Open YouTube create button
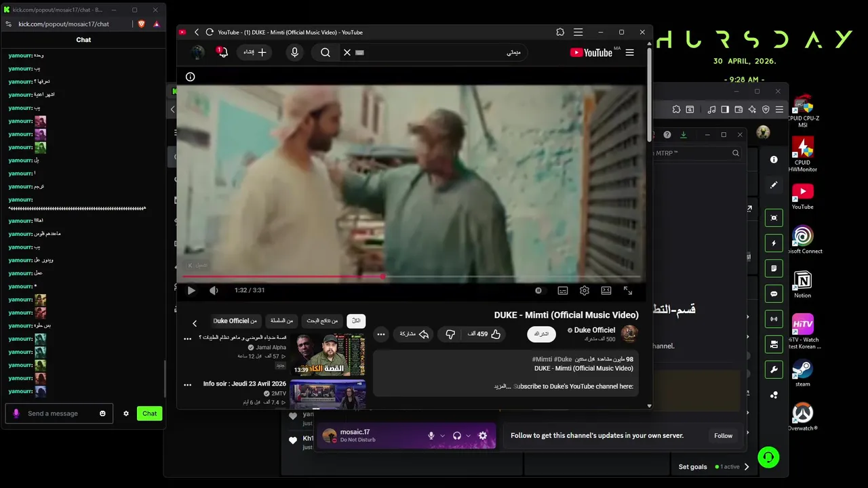The width and height of the screenshot is (868, 488). (255, 52)
